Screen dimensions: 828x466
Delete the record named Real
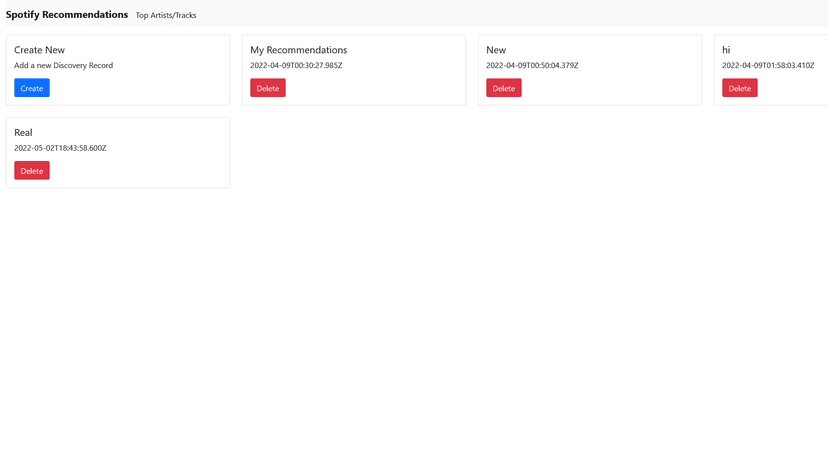pyautogui.click(x=32, y=171)
